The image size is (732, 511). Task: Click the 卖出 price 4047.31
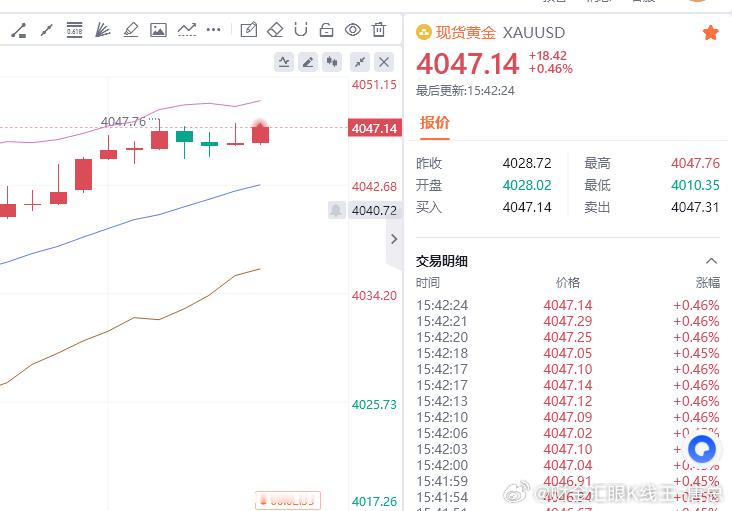coord(696,207)
